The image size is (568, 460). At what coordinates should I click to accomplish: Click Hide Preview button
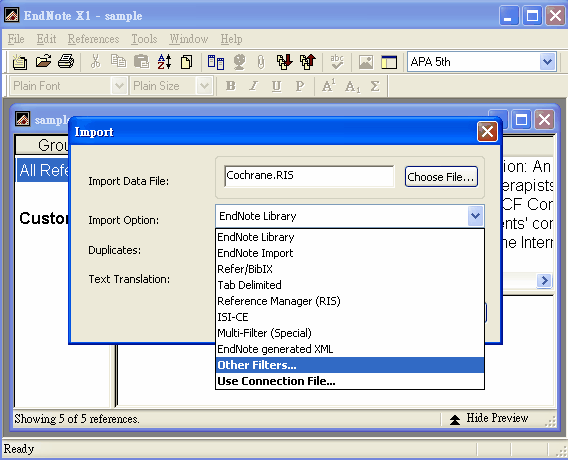490,418
